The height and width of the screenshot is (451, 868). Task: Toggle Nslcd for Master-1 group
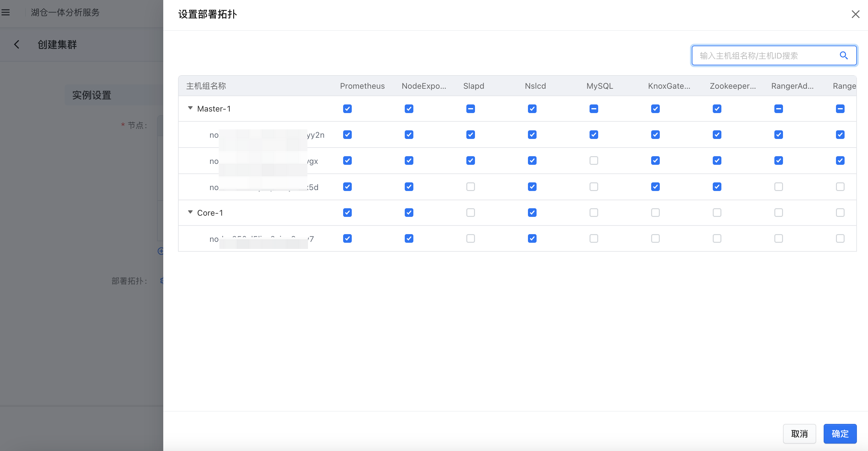532,108
